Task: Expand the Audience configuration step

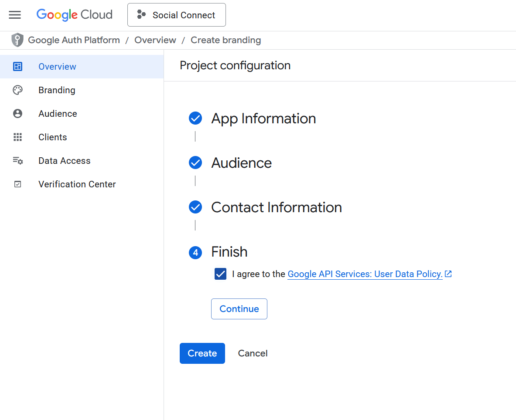Action: [242, 163]
